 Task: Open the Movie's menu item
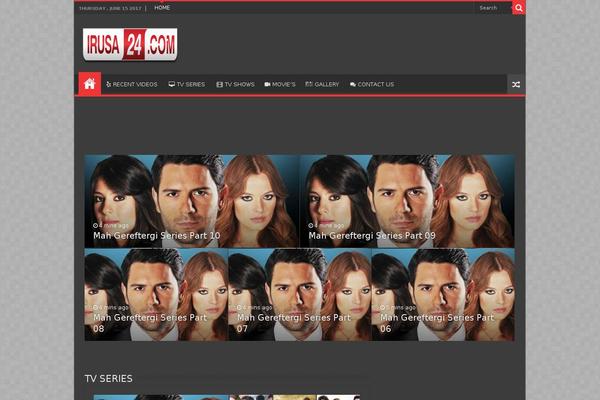pyautogui.click(x=280, y=84)
